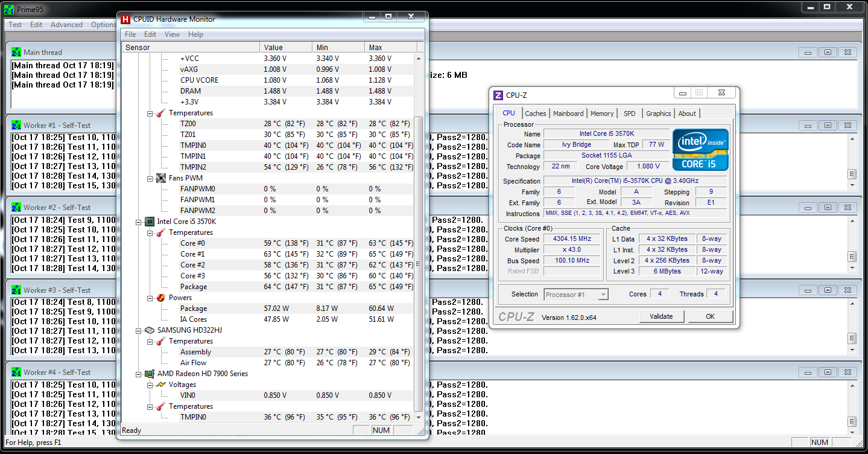Click the AMD Radeon HD 7900 card icon

coord(149,374)
